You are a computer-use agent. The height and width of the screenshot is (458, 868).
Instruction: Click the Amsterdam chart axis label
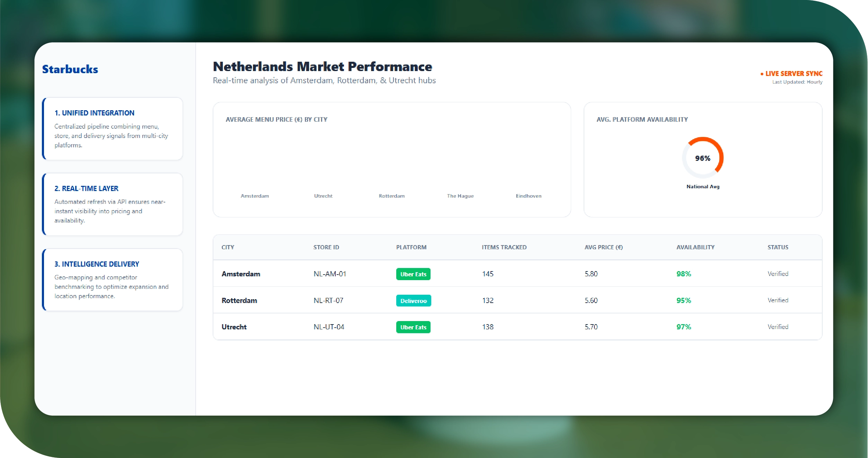tap(255, 196)
